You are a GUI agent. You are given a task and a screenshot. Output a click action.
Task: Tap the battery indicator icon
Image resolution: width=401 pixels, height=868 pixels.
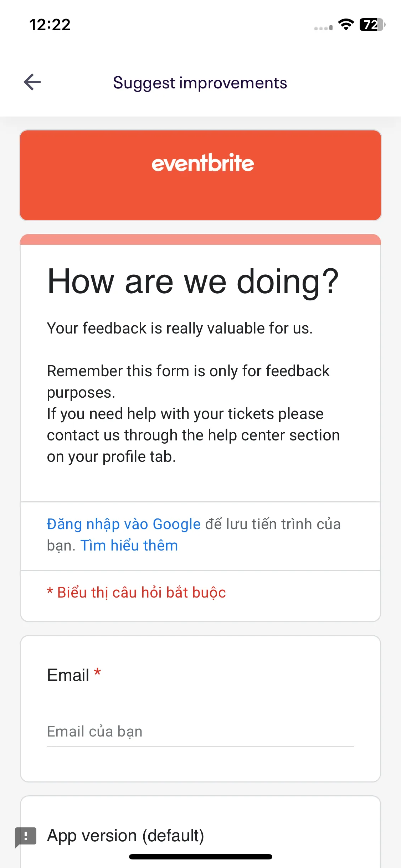(372, 25)
